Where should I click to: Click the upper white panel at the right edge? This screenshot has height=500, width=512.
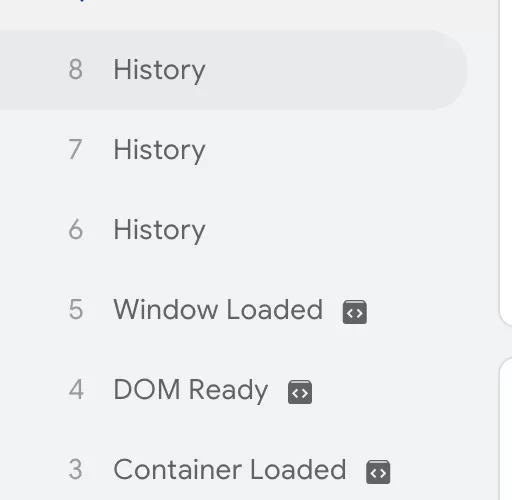coord(506,160)
